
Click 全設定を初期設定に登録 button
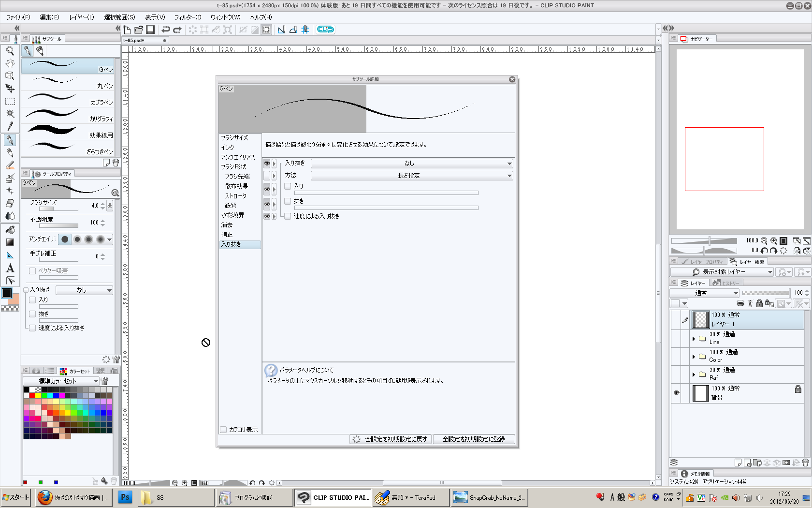point(473,439)
